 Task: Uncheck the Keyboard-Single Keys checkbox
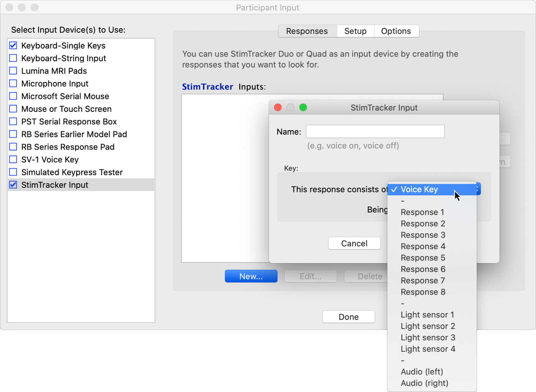click(13, 46)
